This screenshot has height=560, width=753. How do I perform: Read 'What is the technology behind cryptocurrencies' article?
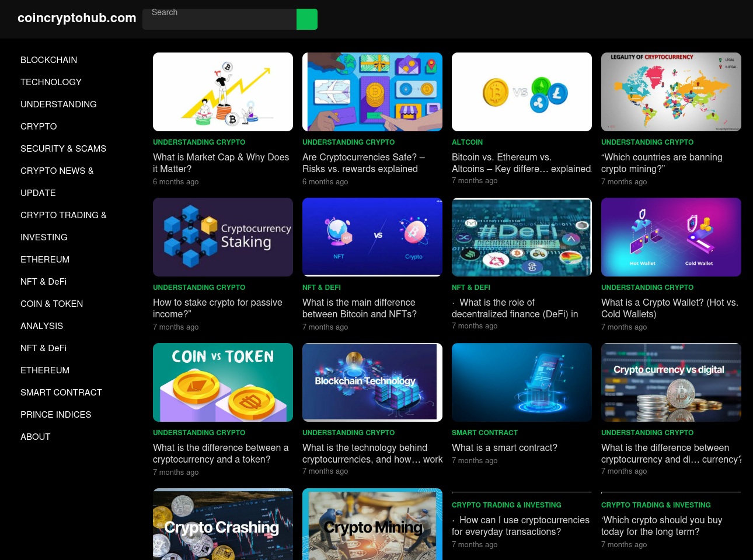[372, 454]
